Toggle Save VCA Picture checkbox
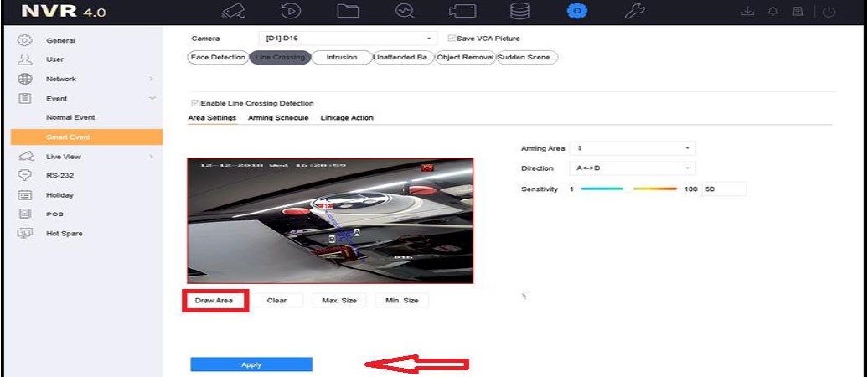The width and height of the screenshot is (868, 377). tap(452, 39)
